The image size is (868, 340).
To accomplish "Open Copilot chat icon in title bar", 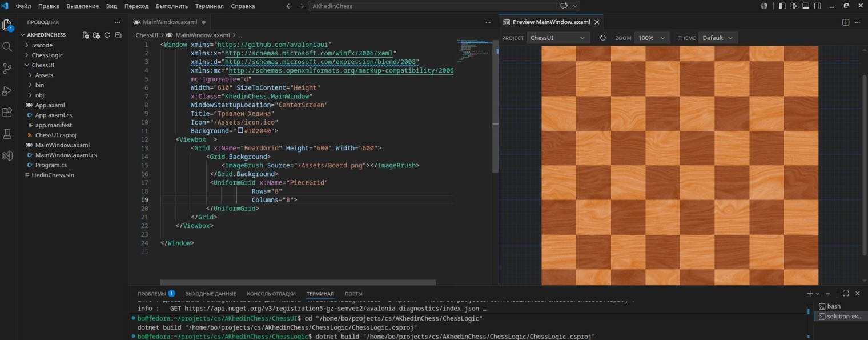I will tap(564, 6).
